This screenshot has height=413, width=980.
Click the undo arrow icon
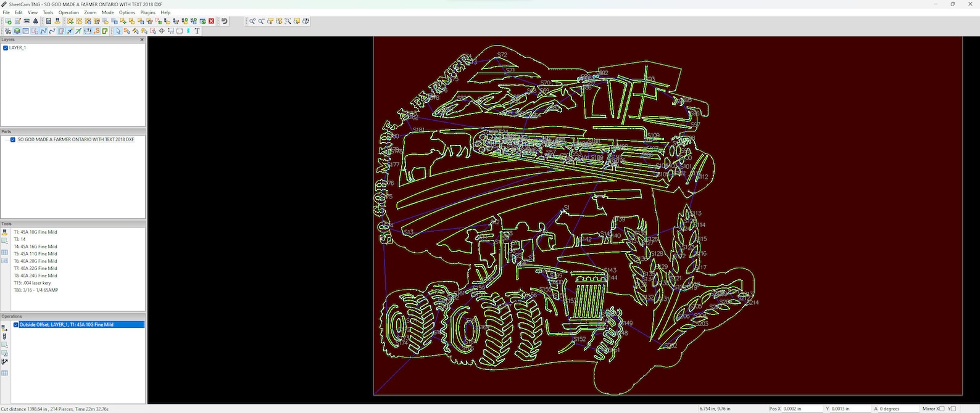(x=225, y=21)
